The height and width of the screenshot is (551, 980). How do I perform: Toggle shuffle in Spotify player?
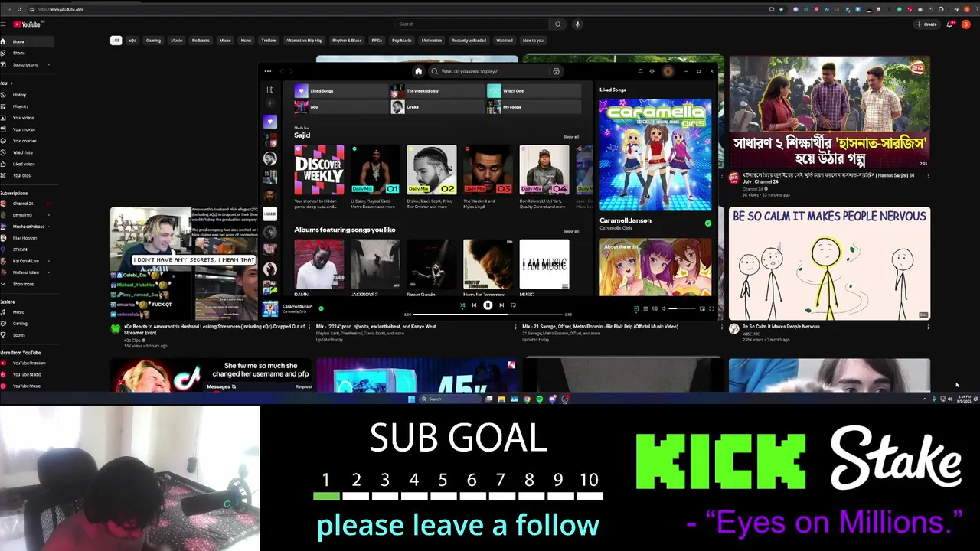point(462,305)
